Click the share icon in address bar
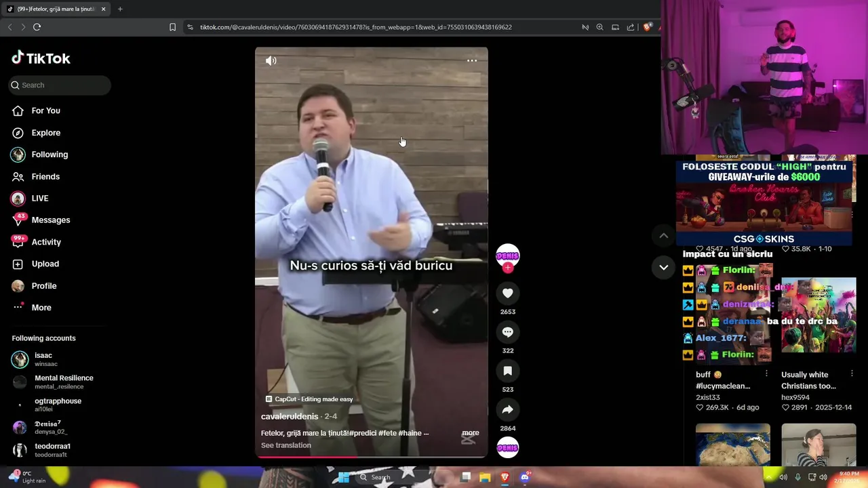868x488 pixels. tap(631, 27)
